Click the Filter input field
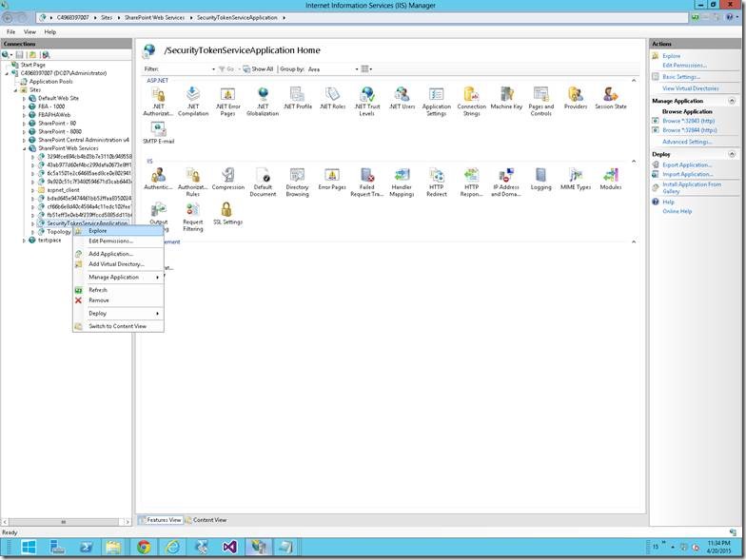Viewport: 746px width, 560px height. pos(188,68)
